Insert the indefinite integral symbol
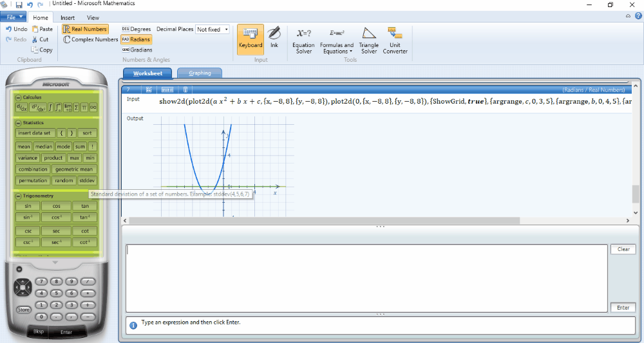This screenshot has width=644, height=343. (x=50, y=107)
